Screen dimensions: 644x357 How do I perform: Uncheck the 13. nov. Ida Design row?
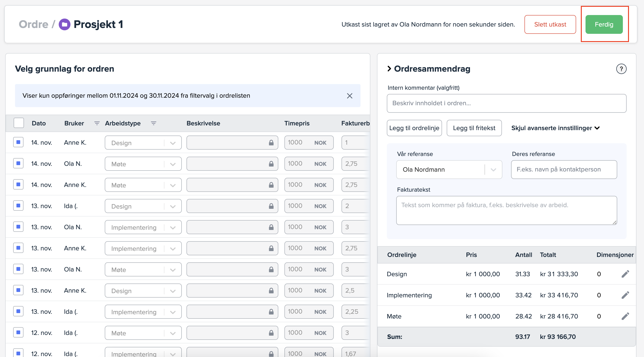[x=18, y=206]
